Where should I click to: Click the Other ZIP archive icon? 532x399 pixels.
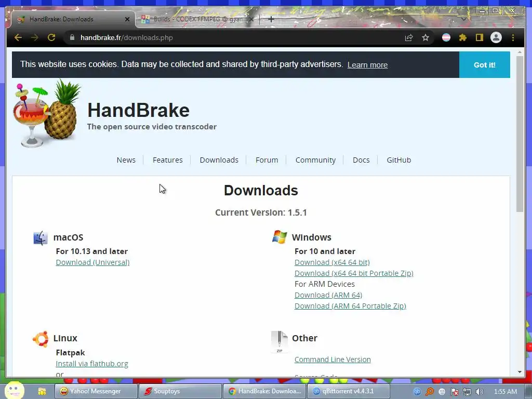pos(279,342)
